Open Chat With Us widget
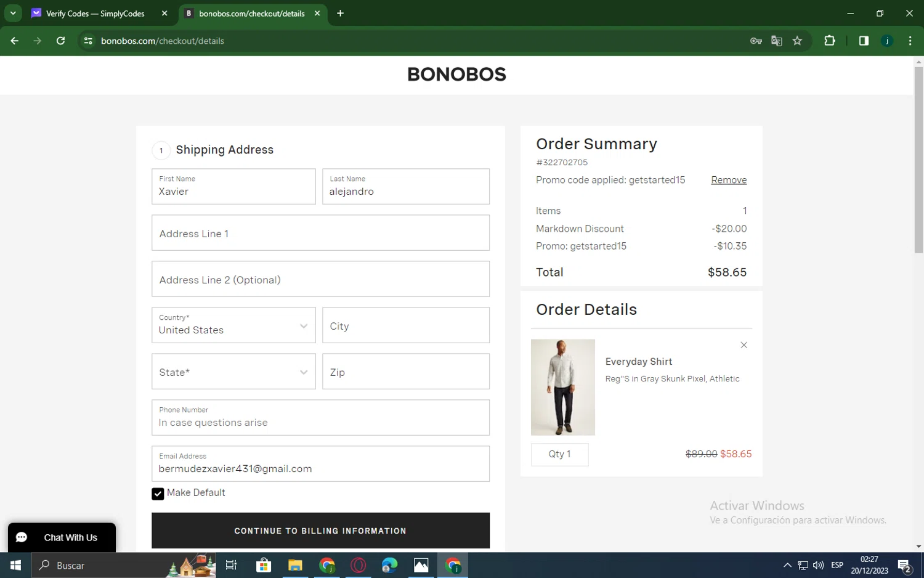 [62, 537]
